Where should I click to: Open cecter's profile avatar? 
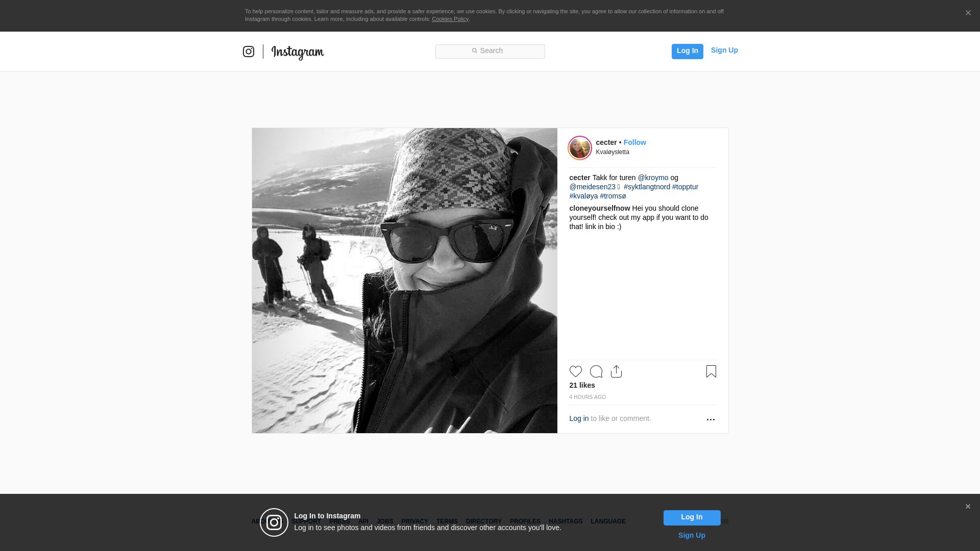[580, 148]
